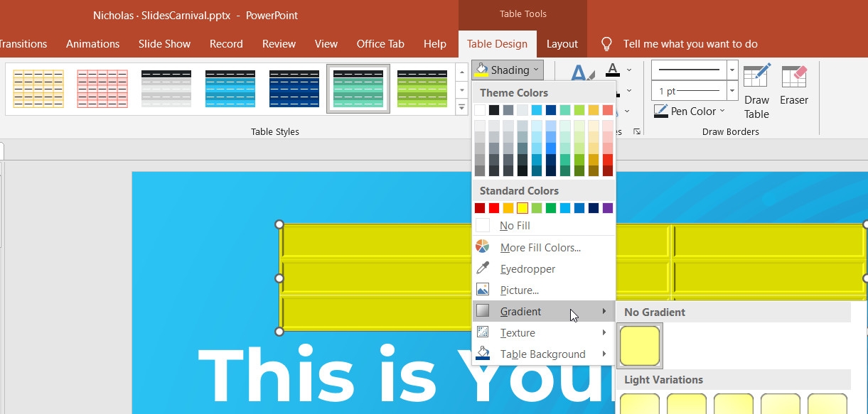Apply the selected teal table style
This screenshot has width=868, height=414.
click(x=358, y=89)
